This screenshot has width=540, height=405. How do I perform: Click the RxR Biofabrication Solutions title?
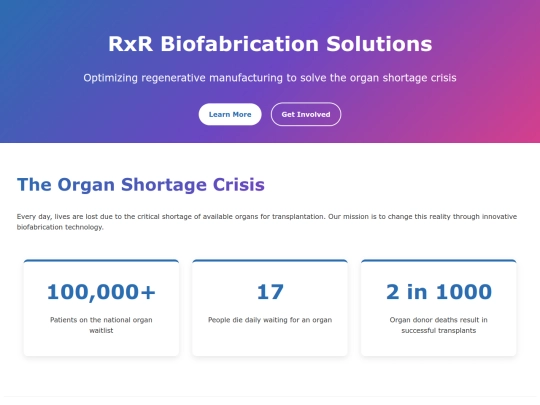pos(270,44)
